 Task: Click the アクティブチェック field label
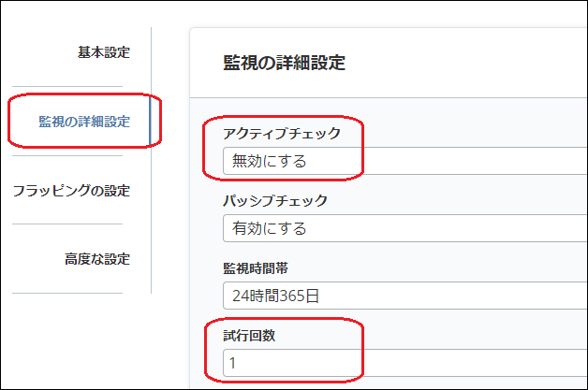(281, 133)
